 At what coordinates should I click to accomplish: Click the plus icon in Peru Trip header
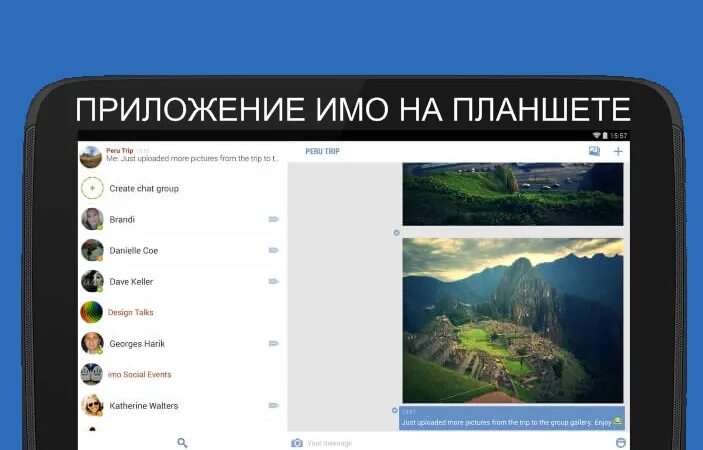click(x=618, y=151)
